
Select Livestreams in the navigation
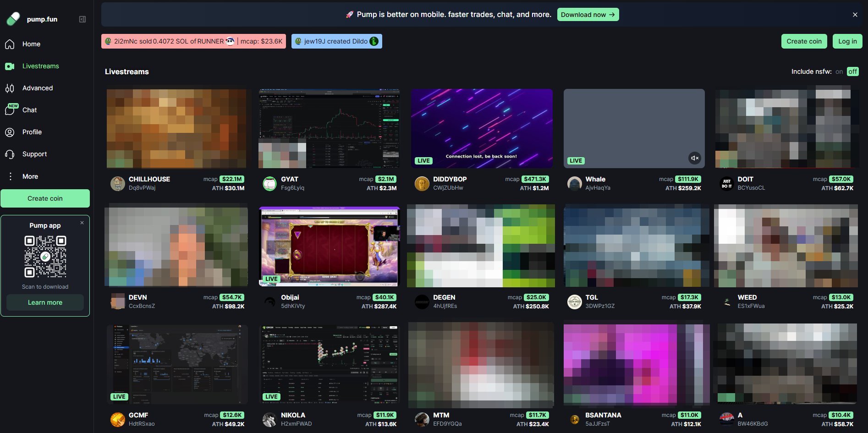pos(40,66)
